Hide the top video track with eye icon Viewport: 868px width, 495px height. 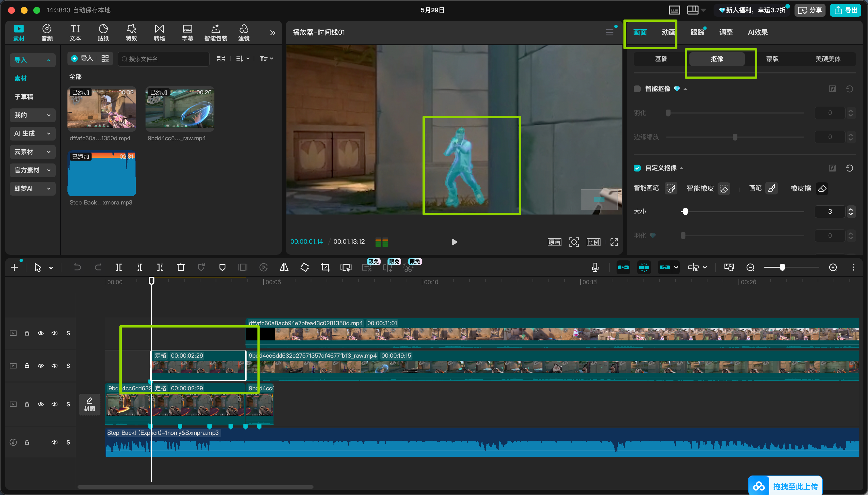click(x=40, y=333)
